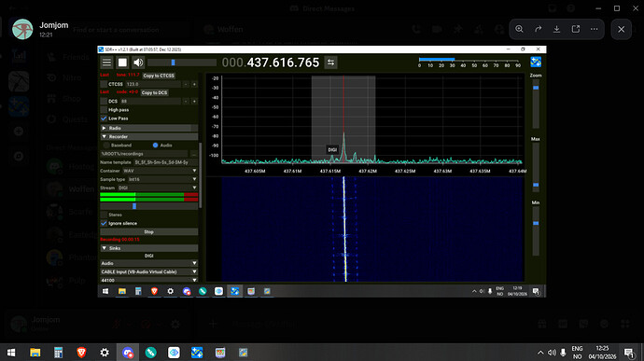Image resolution: width=644 pixels, height=361 pixels.
Task: Enable the High pass checkbox
Action: click(104, 110)
